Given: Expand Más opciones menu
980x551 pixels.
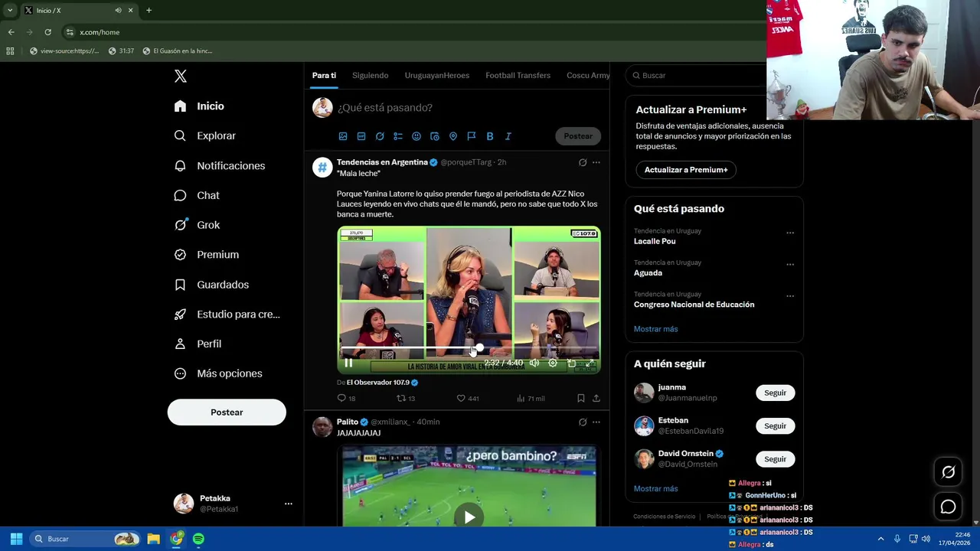Looking at the screenshot, I should pos(218,373).
